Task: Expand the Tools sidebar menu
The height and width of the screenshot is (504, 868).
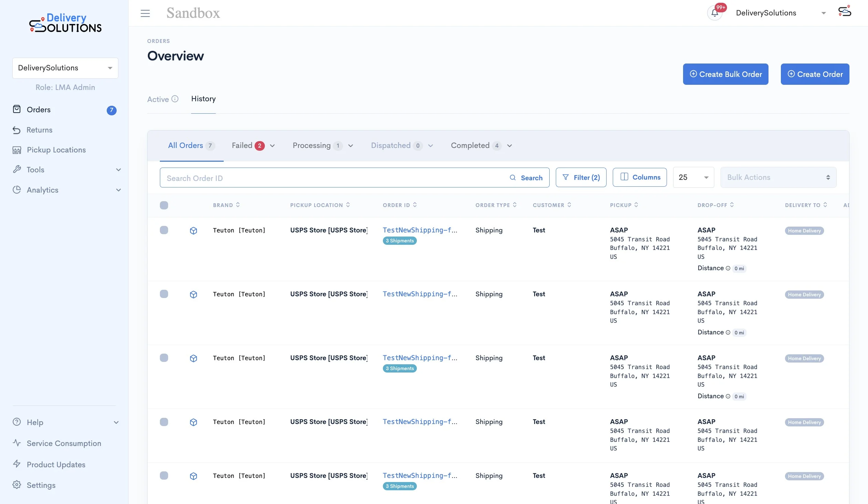Action: [x=118, y=170]
